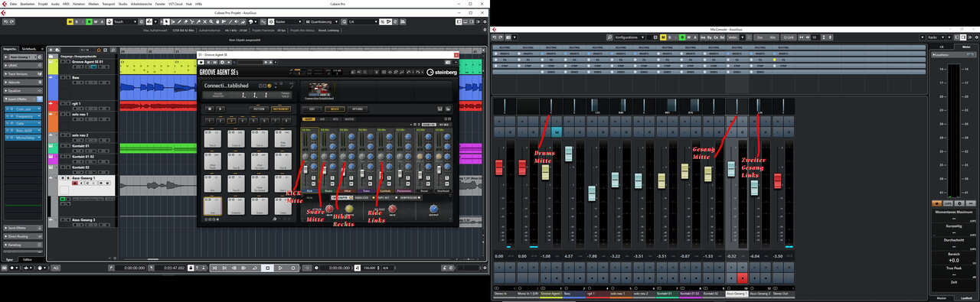Open the Gate insert effect slot
The height and width of the screenshot is (302, 980).
[23, 123]
